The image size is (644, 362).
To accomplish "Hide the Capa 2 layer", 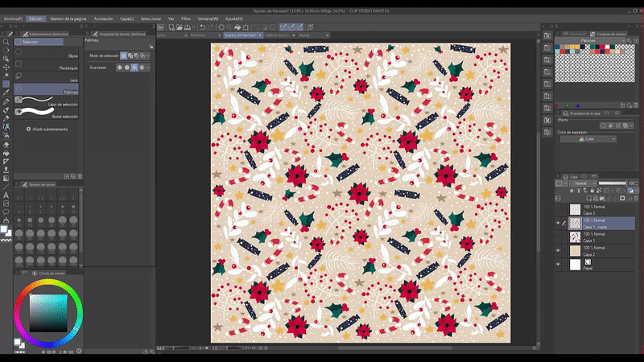I will click(558, 251).
